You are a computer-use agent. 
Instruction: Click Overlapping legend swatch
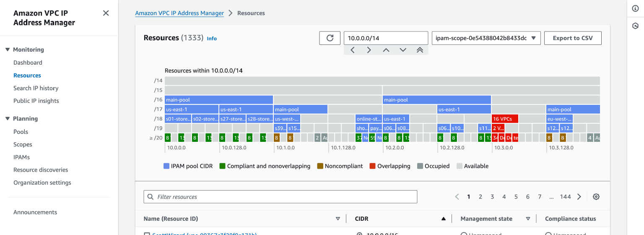pos(372,166)
